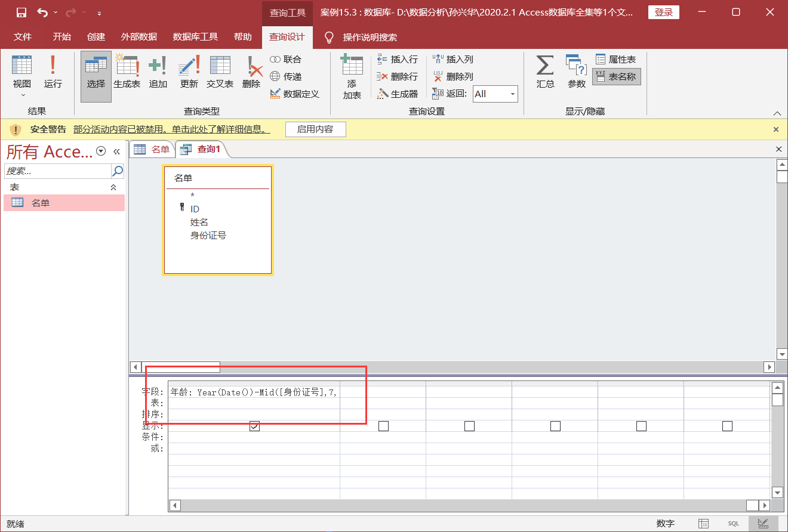Switch to 外部数据 ribbon tab
The height and width of the screenshot is (532, 788).
click(x=139, y=37)
